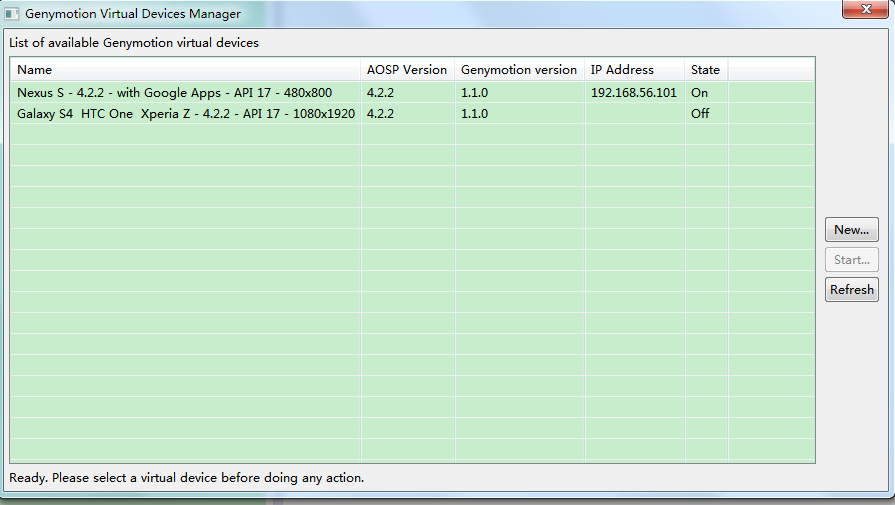Sort by Name column header
Viewport: 895px width, 505px height.
click(185, 70)
